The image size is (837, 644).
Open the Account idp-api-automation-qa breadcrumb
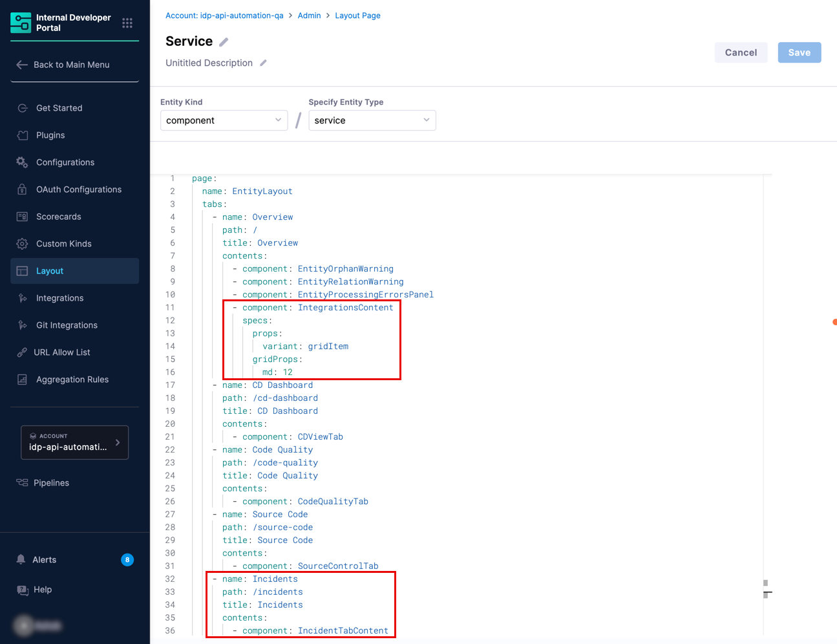click(x=224, y=16)
